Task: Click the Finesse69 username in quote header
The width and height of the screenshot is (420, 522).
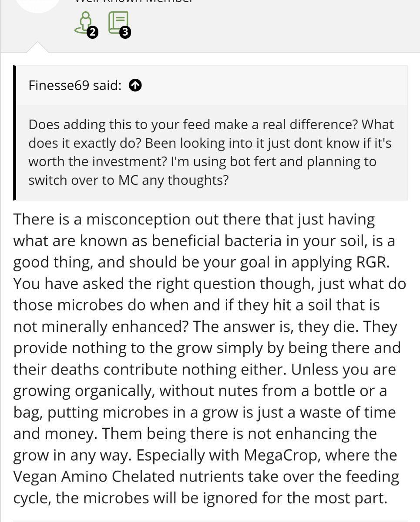Action: click(59, 86)
